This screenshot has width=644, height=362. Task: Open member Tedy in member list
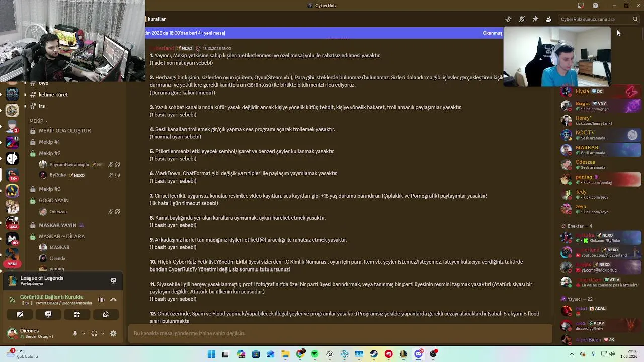(600, 194)
